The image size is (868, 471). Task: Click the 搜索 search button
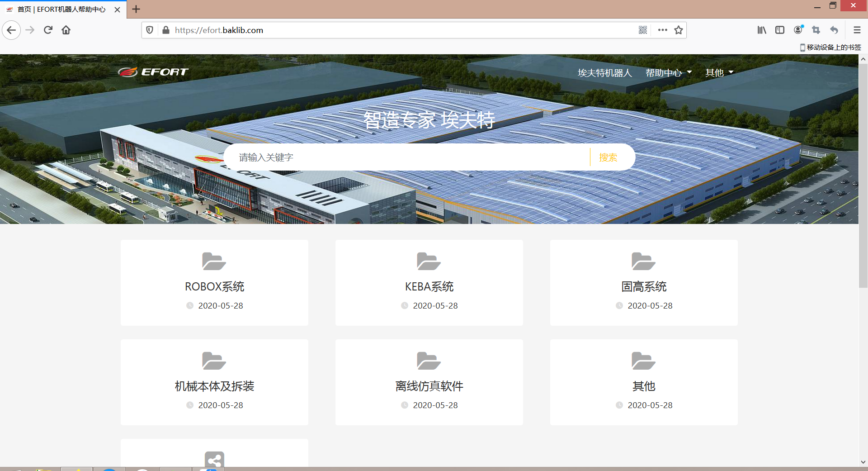[x=608, y=157]
